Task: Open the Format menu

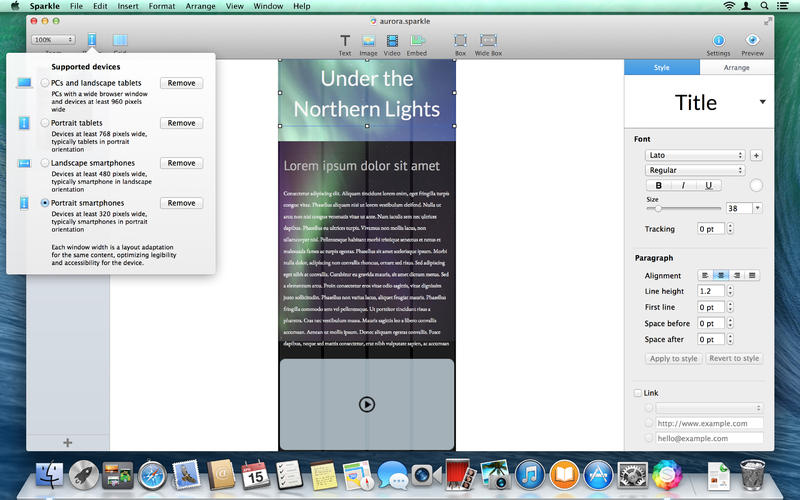Action: coord(162,6)
